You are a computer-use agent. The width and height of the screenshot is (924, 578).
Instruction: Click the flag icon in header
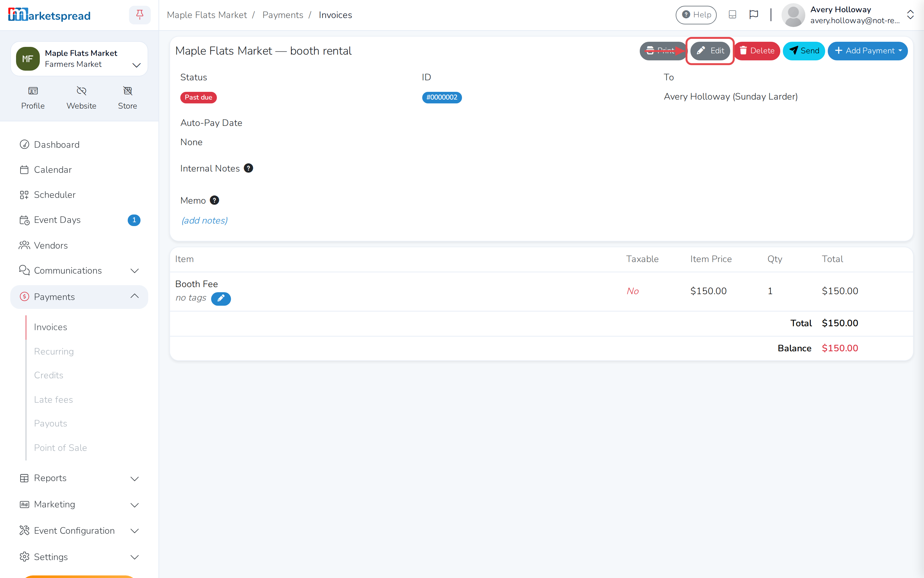pyautogui.click(x=754, y=14)
